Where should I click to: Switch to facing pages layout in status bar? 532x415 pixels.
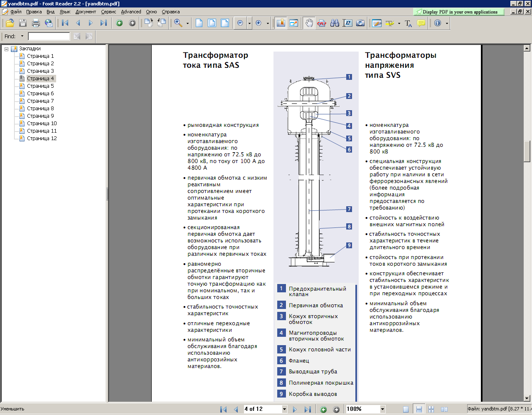pos(444,409)
